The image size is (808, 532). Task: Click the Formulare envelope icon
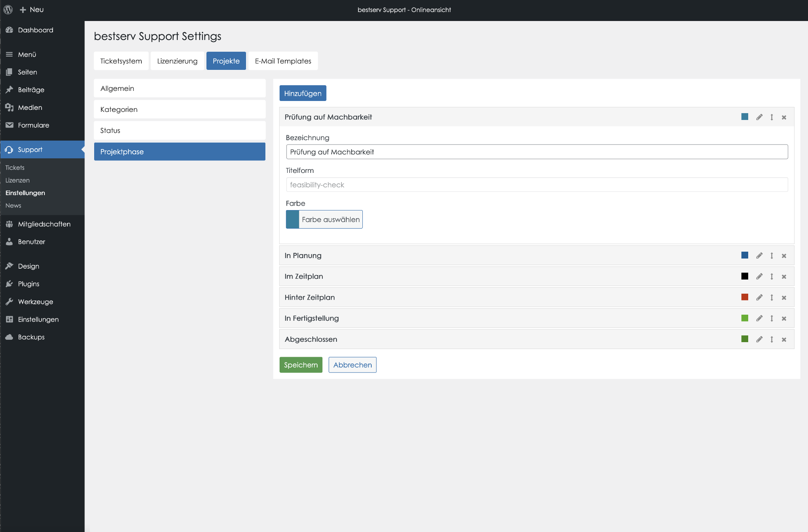click(x=9, y=125)
